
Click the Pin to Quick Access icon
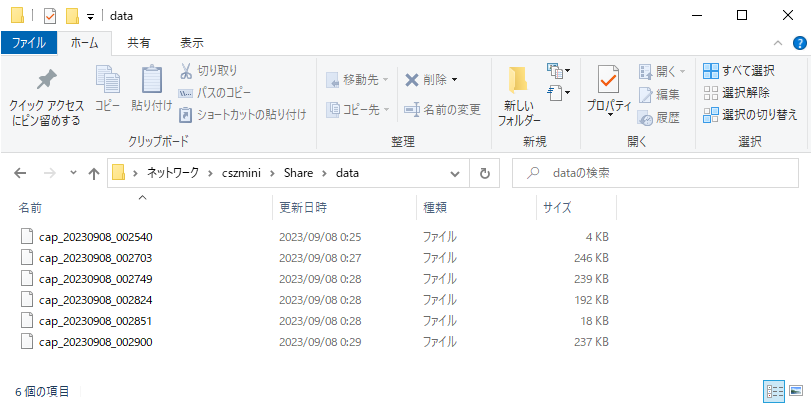(46, 80)
